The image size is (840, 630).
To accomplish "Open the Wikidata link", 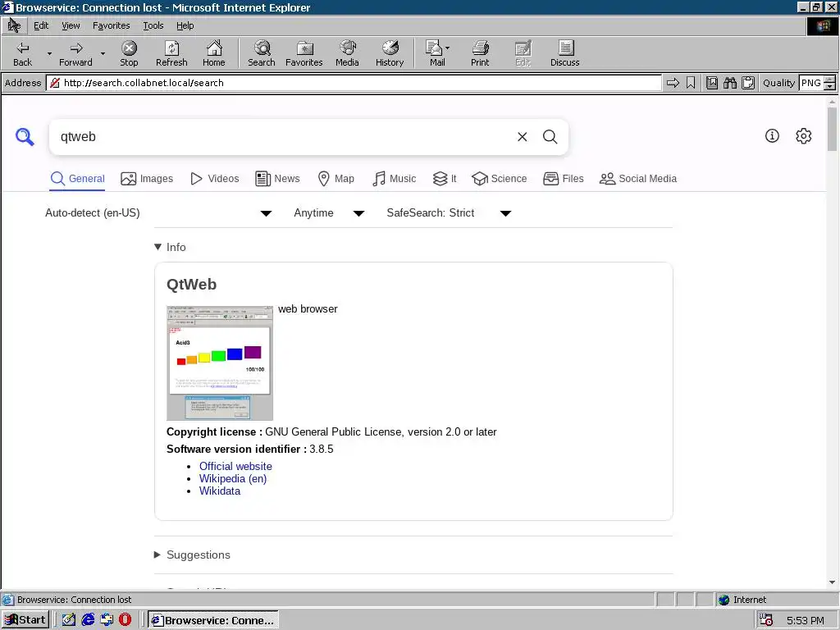I will (x=220, y=491).
